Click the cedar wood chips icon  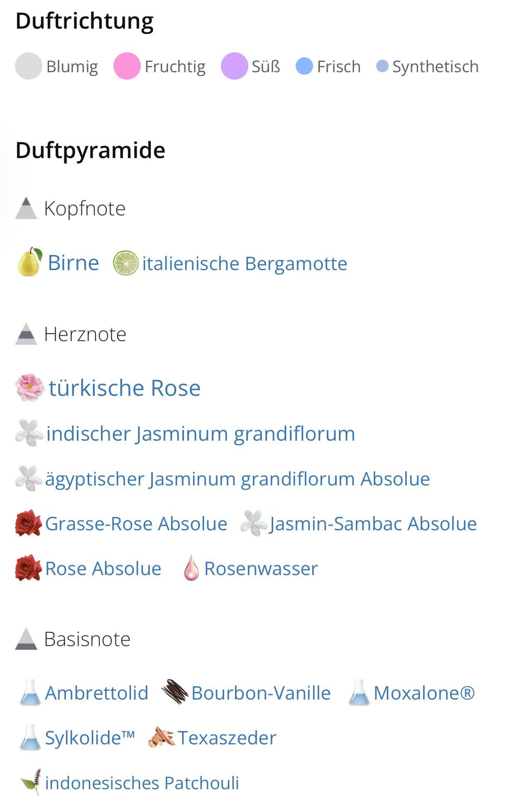click(161, 738)
